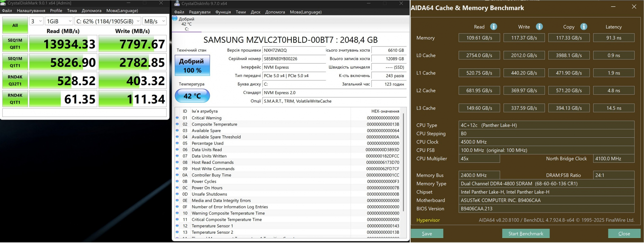
Task: Click the CrystalDiskInfo app icon in title bar
Action: click(x=177, y=4)
